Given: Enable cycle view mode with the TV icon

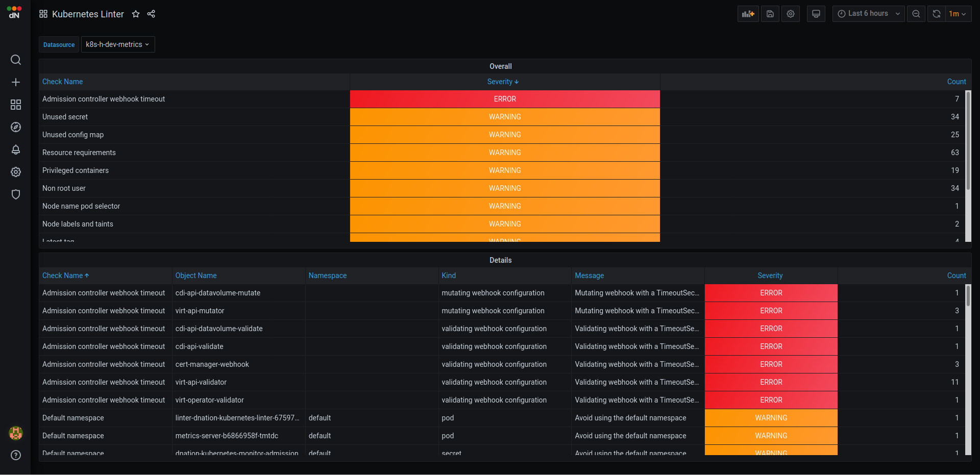Looking at the screenshot, I should coord(816,14).
